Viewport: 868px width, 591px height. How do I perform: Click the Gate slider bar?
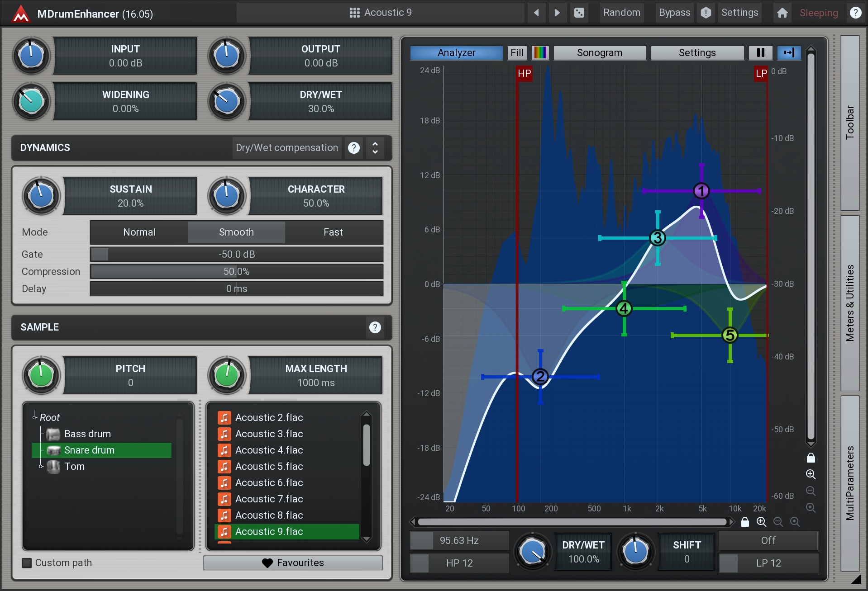[x=236, y=255]
